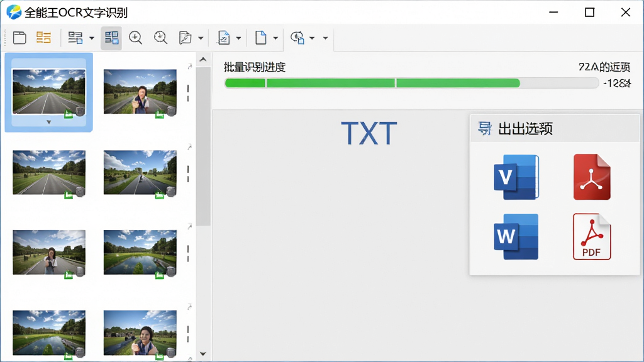Select the top-row thumbnail with a pointing woman
Image resolution: width=644 pixels, height=362 pixels.
coord(140,92)
